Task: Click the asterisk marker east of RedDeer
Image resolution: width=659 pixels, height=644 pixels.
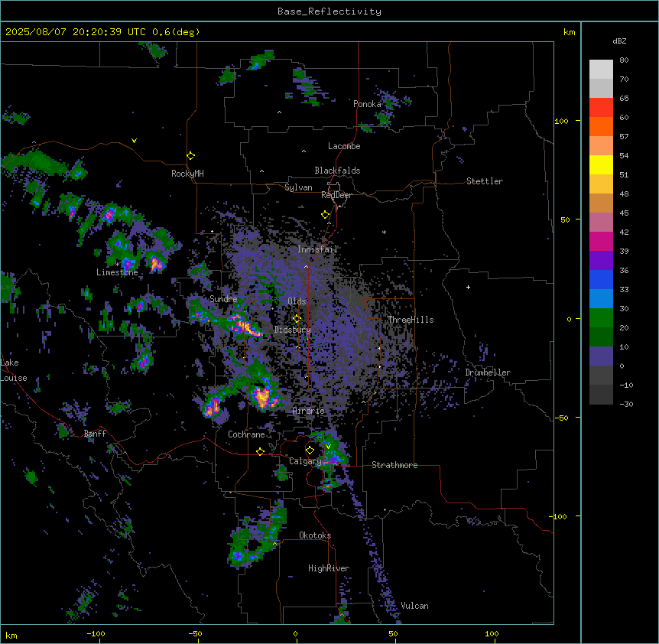Action: tap(384, 233)
